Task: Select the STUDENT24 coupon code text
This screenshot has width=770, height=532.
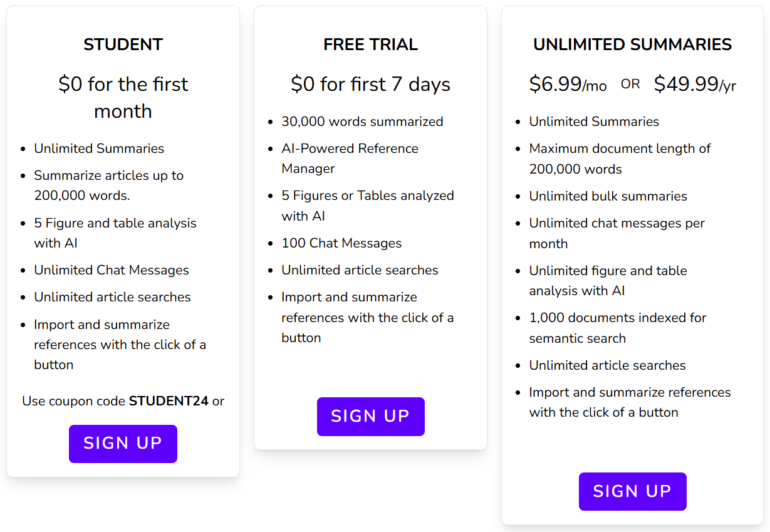Action: (x=169, y=401)
